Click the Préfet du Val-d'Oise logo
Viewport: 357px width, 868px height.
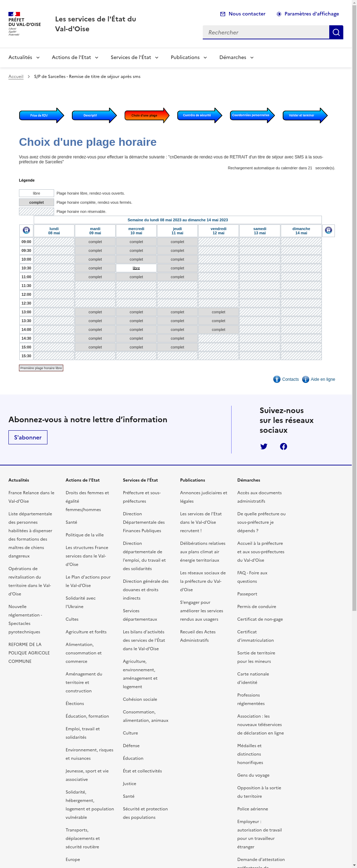click(x=25, y=24)
